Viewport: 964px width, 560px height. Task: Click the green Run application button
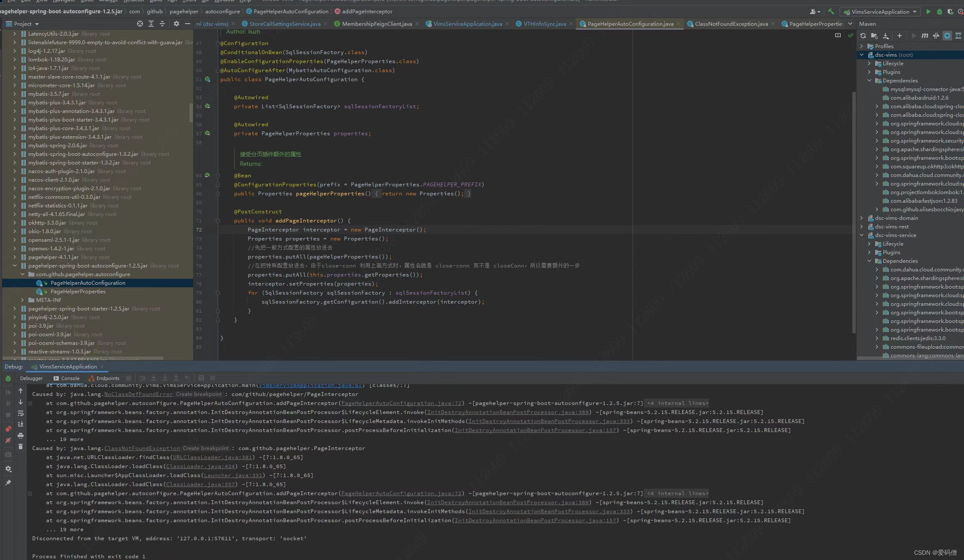coord(928,12)
